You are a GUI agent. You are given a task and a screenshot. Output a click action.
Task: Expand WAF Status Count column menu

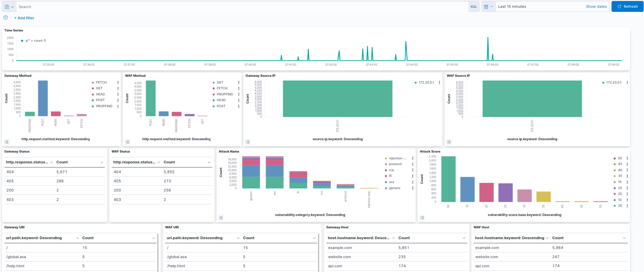(x=209, y=162)
